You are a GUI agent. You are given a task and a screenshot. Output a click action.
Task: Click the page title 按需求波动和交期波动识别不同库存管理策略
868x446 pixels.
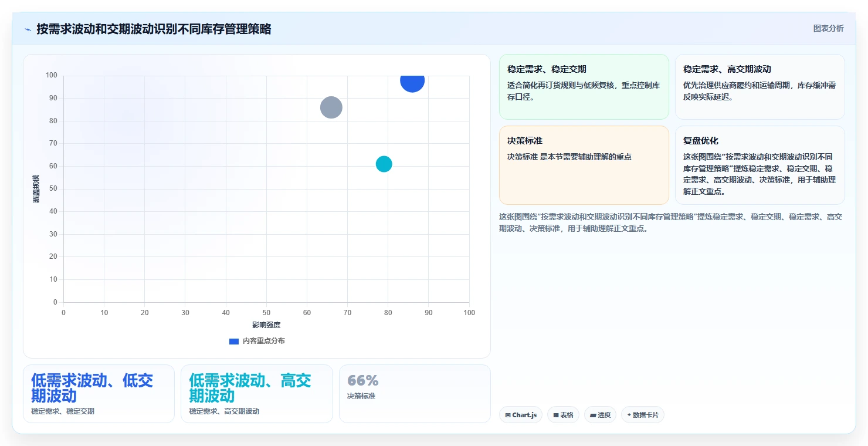point(154,29)
